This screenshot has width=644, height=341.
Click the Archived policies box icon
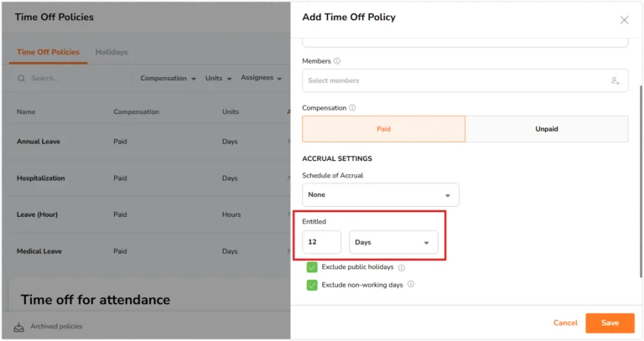point(19,327)
